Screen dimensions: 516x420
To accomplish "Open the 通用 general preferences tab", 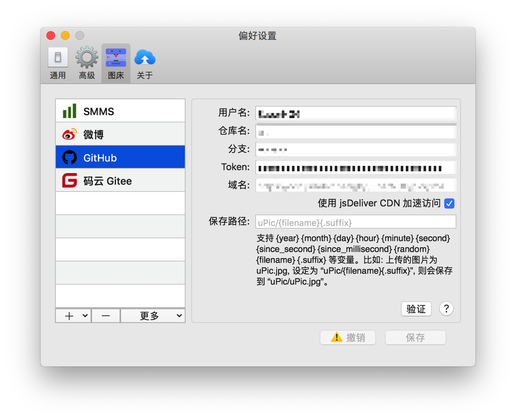I will click(x=58, y=64).
